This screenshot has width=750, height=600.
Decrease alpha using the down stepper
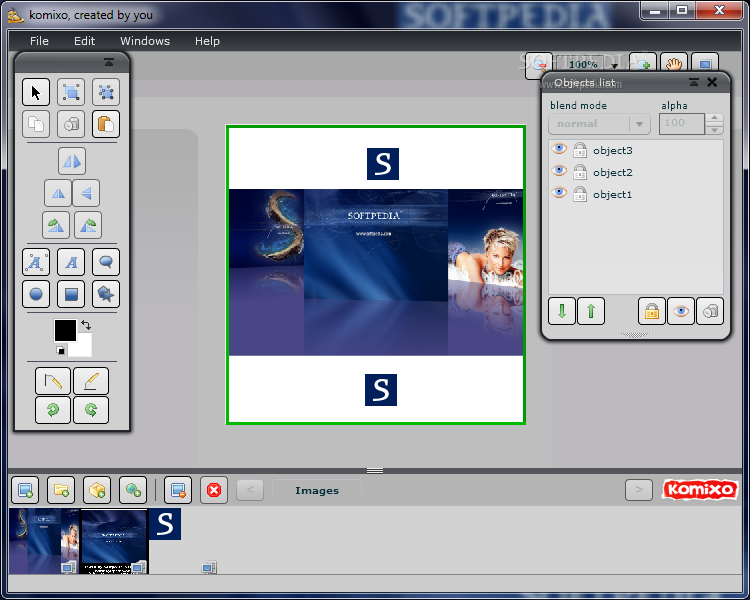pyautogui.click(x=714, y=130)
